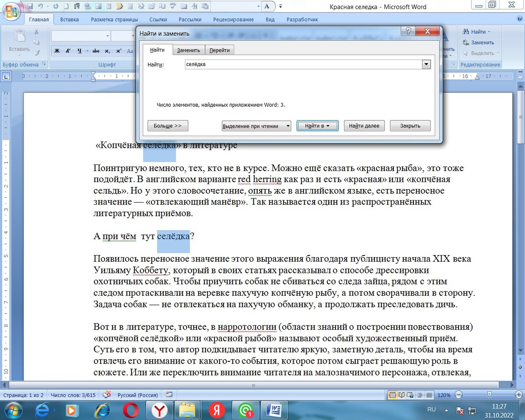Open the Разработчик ribbon tab

click(x=302, y=20)
